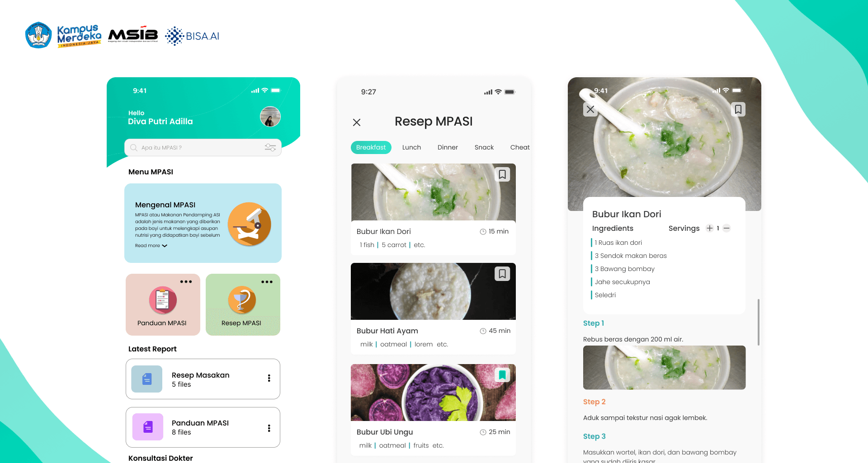Open options for Panduan MPASI 8 files
868x463 pixels.
(269, 428)
